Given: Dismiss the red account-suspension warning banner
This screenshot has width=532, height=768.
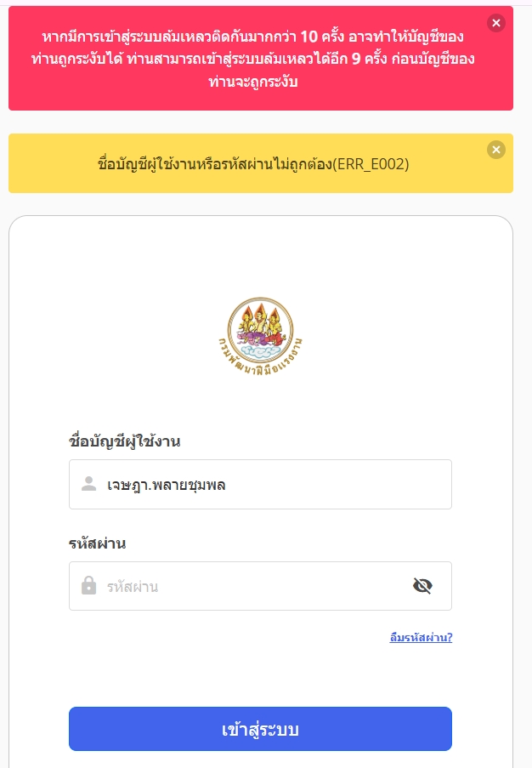Looking at the screenshot, I should [x=495, y=23].
